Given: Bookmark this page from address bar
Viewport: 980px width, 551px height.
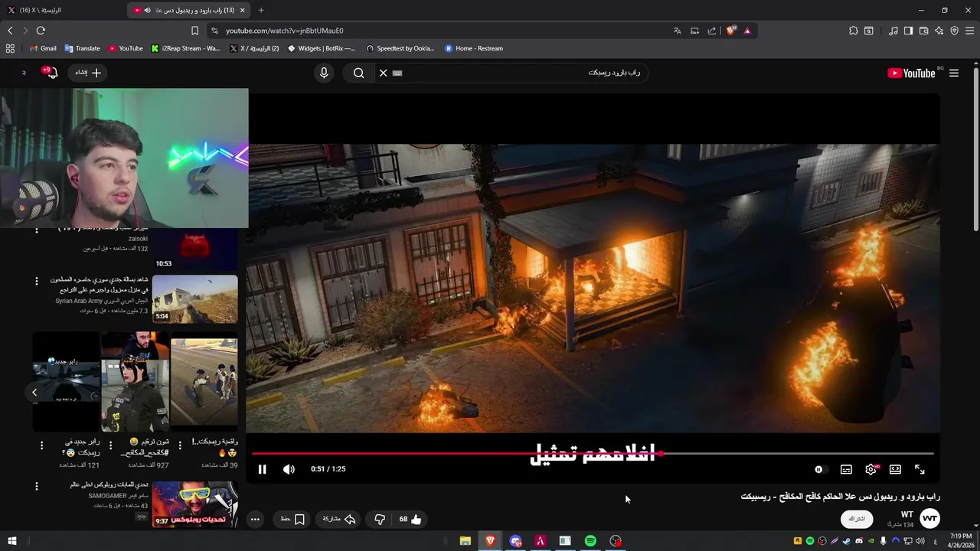Looking at the screenshot, I should (x=194, y=31).
